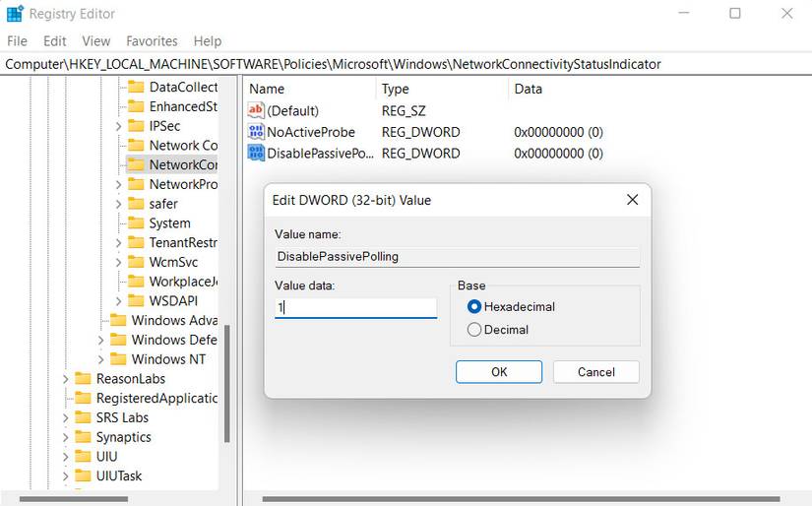Click the values pane horizontal scrollbar thumb
812x506 pixels.
pos(521,499)
